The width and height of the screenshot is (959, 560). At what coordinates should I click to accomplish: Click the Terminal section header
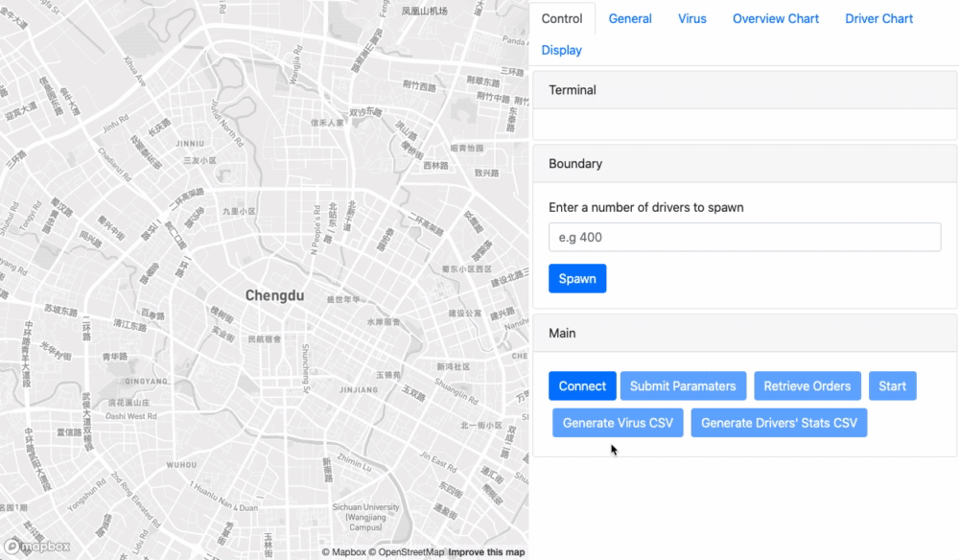[x=744, y=90]
